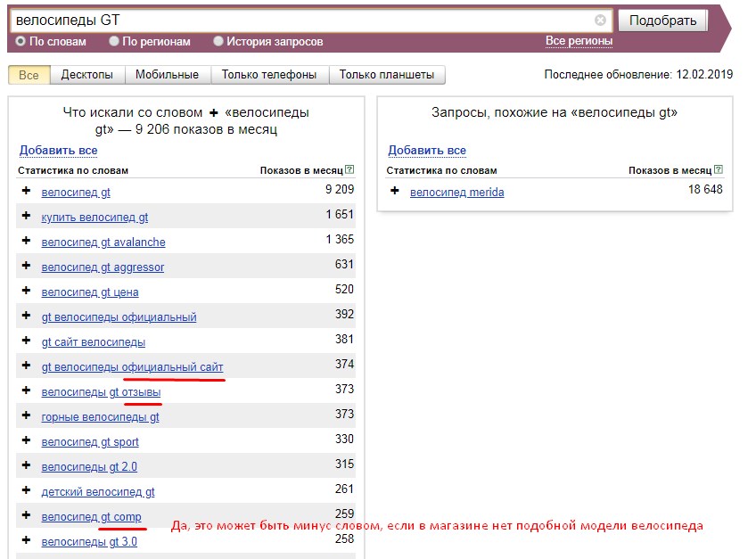The width and height of the screenshot is (756, 559).
Task: Open the 'велосипеды gt 2.0' link
Action: 89,467
